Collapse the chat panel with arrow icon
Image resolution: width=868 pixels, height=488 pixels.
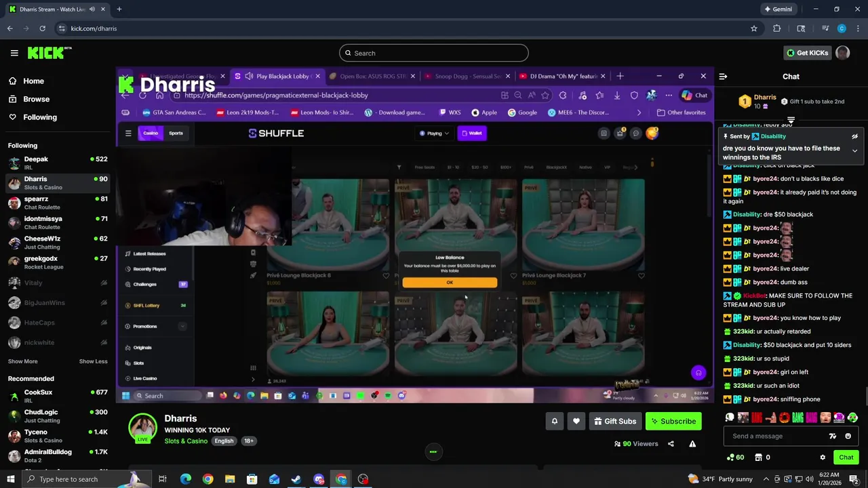[x=723, y=77]
